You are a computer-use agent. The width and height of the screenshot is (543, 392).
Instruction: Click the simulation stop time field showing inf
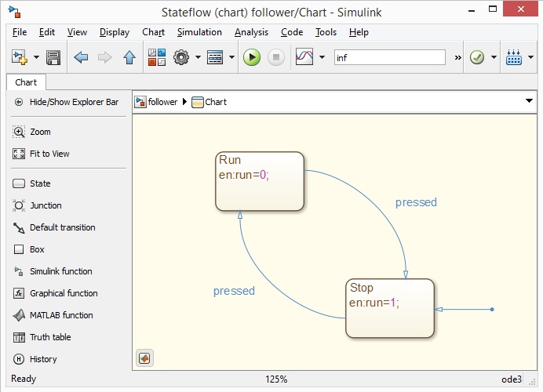pos(389,57)
